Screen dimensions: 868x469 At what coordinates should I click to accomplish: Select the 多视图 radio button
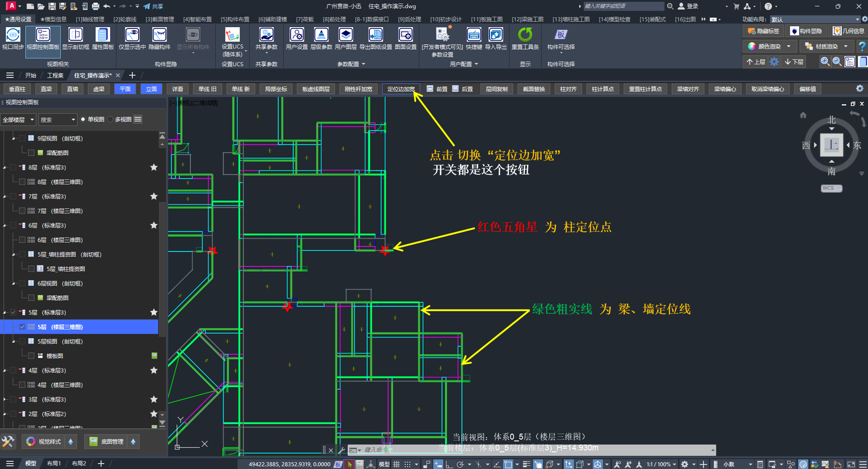(x=110, y=120)
